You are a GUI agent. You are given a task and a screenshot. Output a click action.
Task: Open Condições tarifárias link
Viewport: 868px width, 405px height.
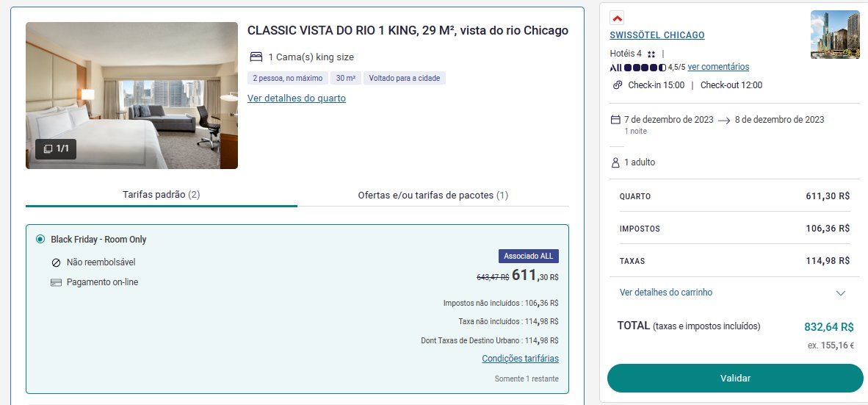coord(521,359)
